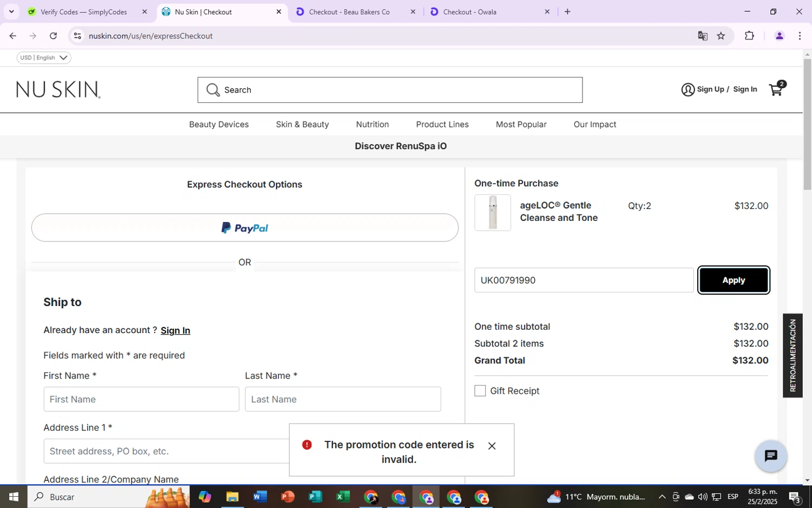Click the Nu Skin logo

click(x=58, y=89)
